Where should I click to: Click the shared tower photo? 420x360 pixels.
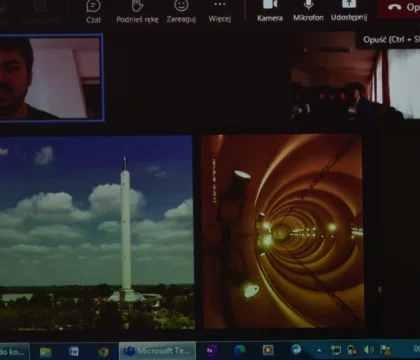pyautogui.click(x=97, y=232)
